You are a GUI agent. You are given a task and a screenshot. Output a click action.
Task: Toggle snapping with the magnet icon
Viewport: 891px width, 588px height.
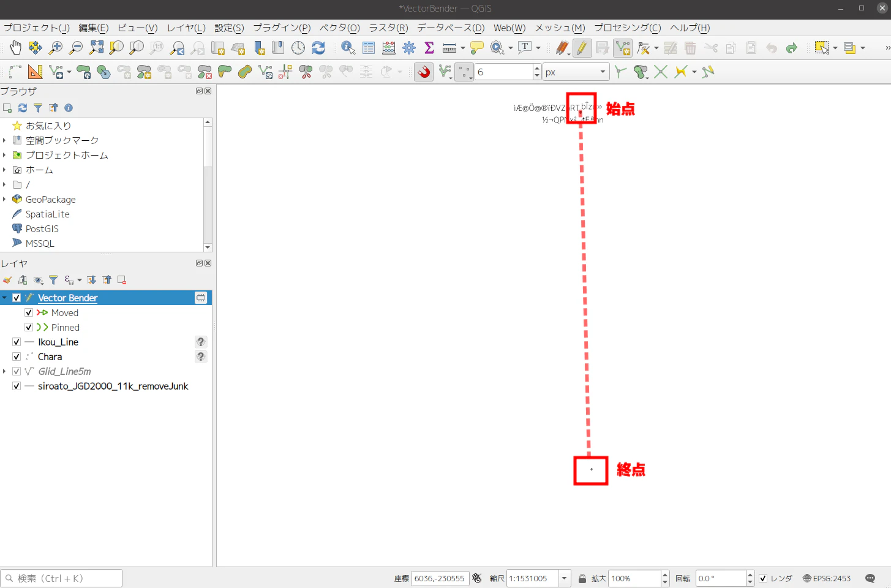(x=424, y=72)
